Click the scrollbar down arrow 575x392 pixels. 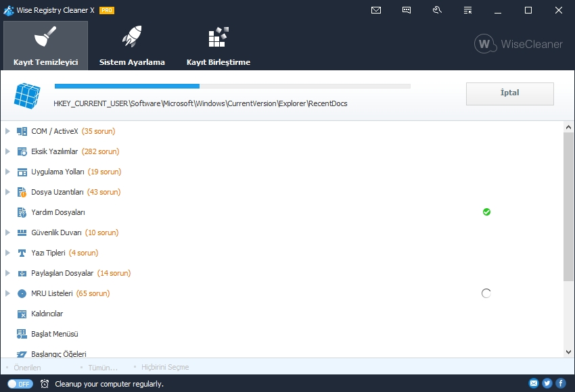tap(568, 352)
